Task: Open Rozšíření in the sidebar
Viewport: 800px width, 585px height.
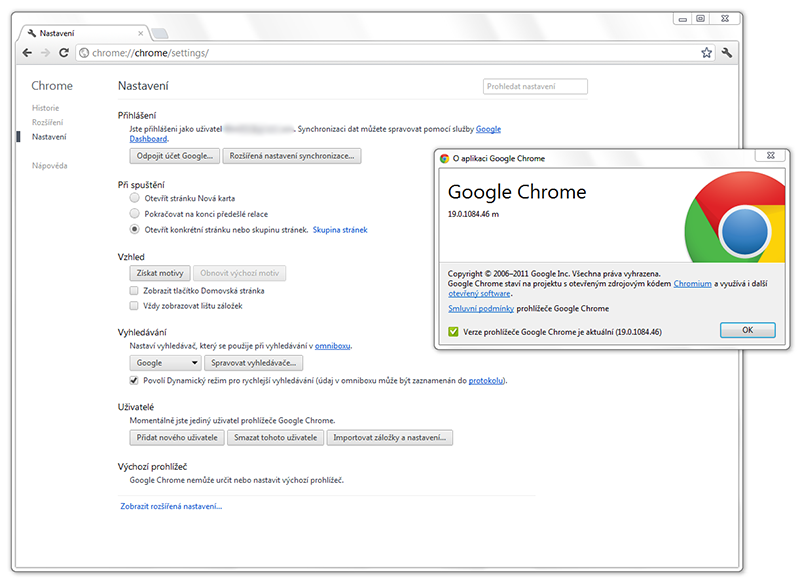Action: coord(47,122)
